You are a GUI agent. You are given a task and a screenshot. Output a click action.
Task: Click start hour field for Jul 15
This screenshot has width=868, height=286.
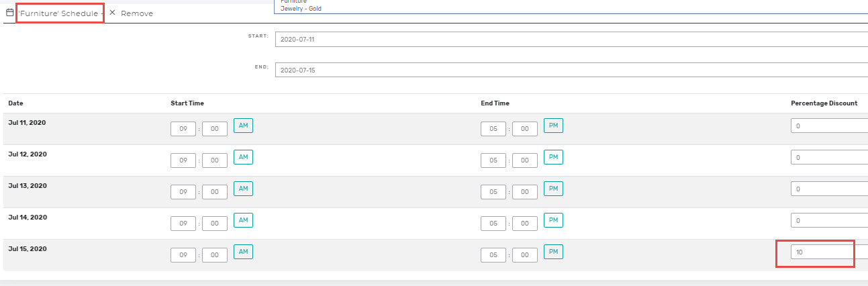coord(183,255)
